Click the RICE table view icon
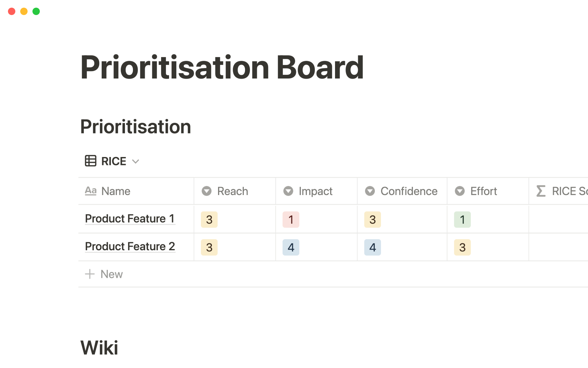This screenshot has height=368, width=588. pos(91,161)
